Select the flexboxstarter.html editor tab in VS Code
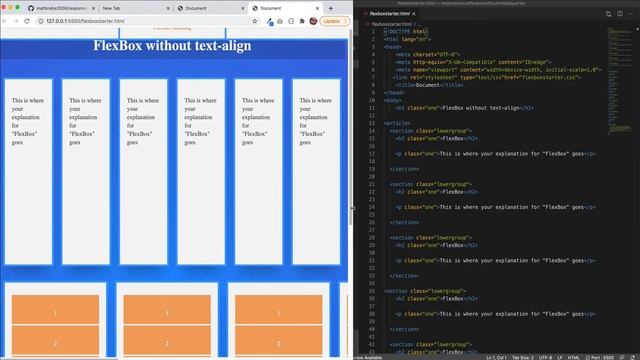Screen dimensions: 640x360 pos(390,13)
